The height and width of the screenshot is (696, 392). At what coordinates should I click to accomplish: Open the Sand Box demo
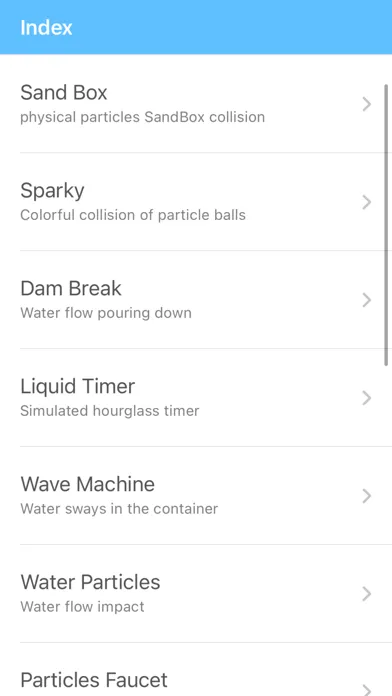[x=196, y=104]
